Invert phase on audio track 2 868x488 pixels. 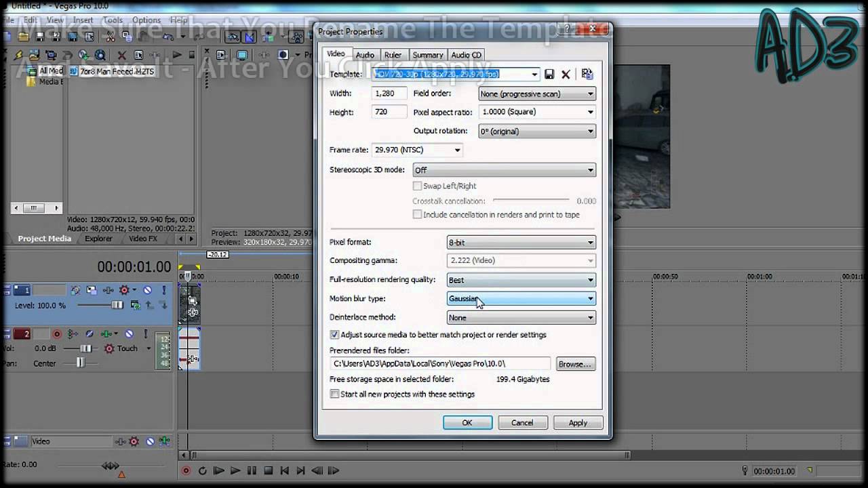(90, 334)
